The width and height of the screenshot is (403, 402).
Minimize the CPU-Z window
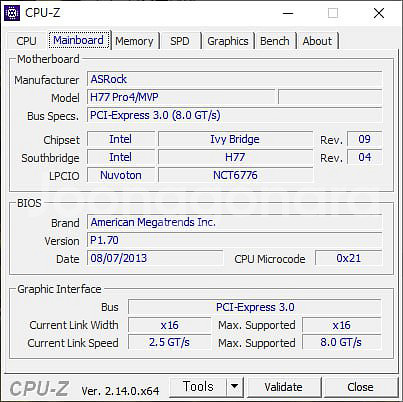coord(288,13)
